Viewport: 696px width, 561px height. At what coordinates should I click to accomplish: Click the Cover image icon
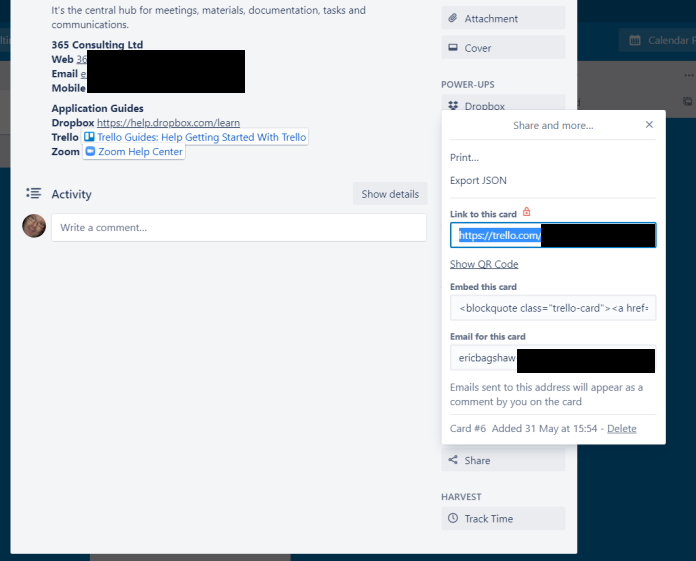(x=453, y=47)
